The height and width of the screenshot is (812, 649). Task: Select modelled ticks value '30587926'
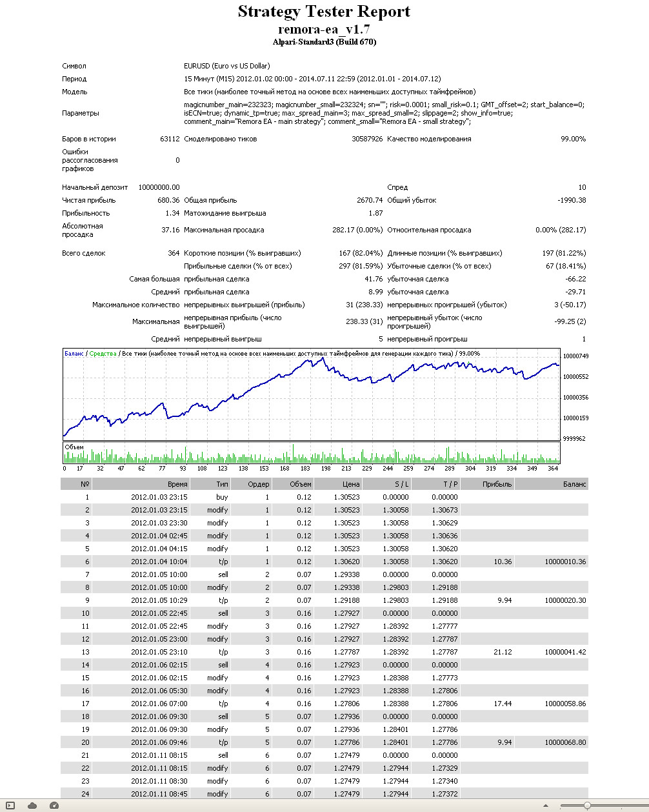coord(367,139)
